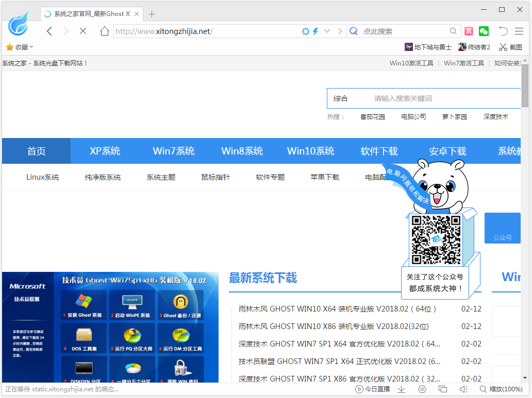532x398 pixels.
Task: Click the hexagon tool icon in status bar
Action: [x=422, y=389]
